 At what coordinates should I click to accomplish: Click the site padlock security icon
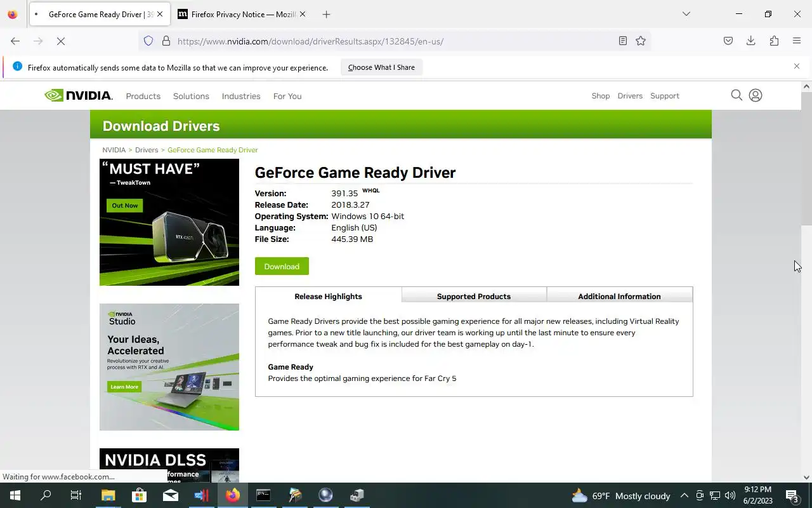[166, 41]
